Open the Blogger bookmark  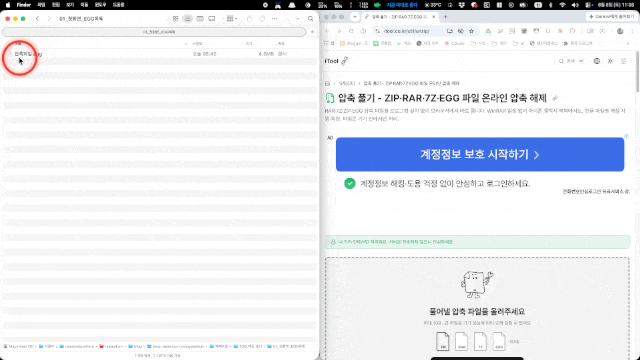pos(353,43)
